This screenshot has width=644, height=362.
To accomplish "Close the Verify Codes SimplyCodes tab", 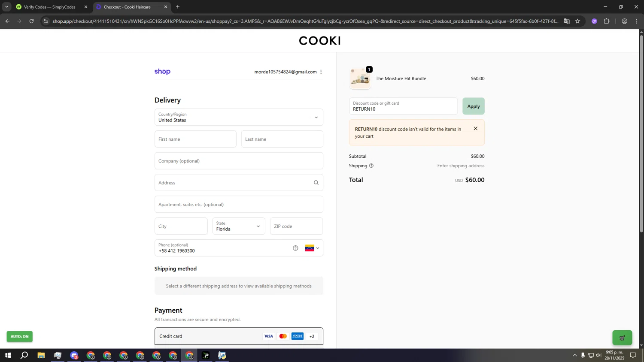I will (x=85, y=7).
